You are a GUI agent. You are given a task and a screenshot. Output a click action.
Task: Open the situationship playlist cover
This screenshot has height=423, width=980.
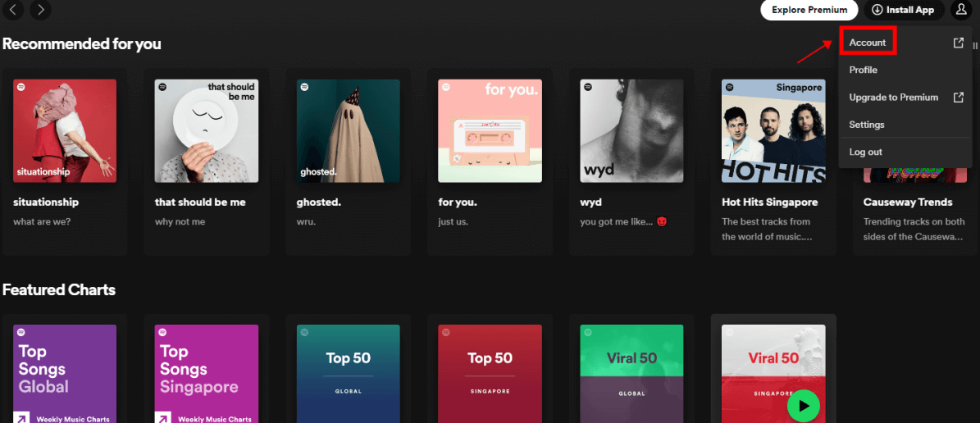pos(65,130)
